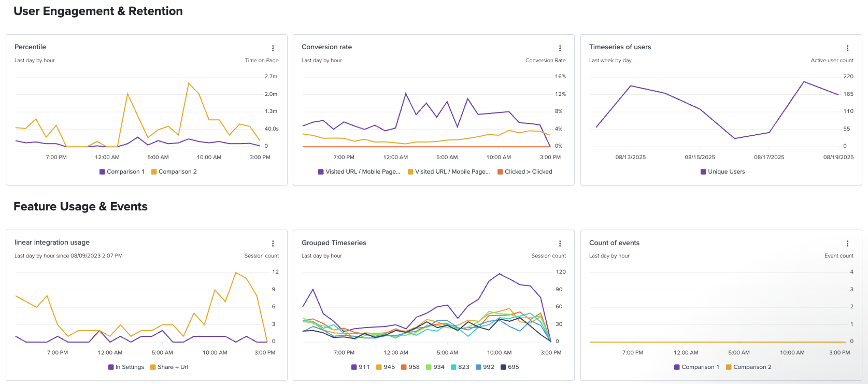Toggle series 911 in Grouped Timeseries legend
The width and height of the screenshot is (868, 384).
360,367
